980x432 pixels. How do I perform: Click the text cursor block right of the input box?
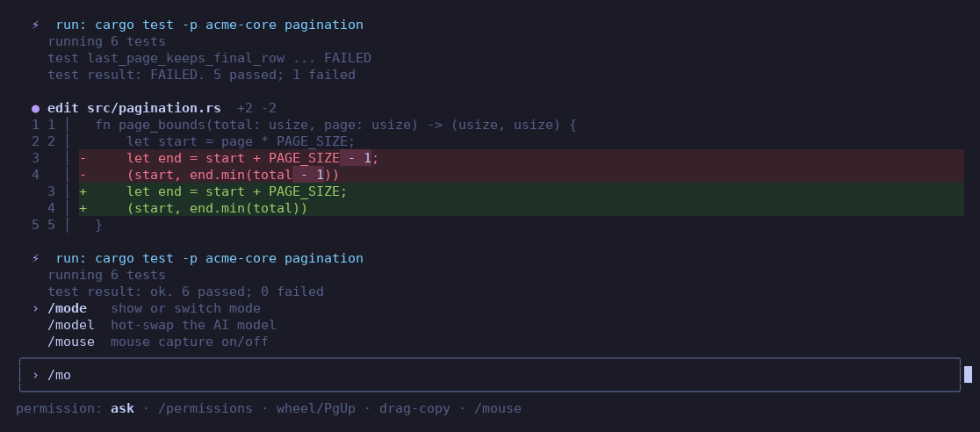point(968,374)
